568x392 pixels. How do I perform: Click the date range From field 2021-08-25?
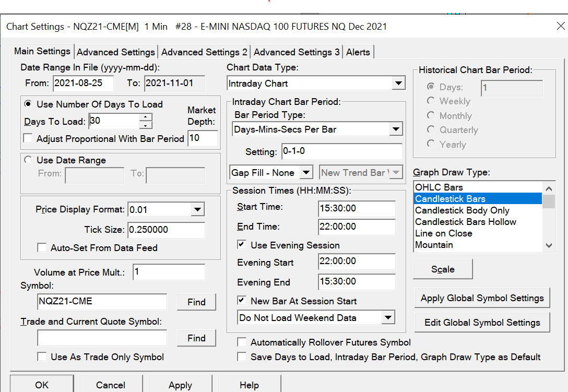pyautogui.click(x=83, y=84)
